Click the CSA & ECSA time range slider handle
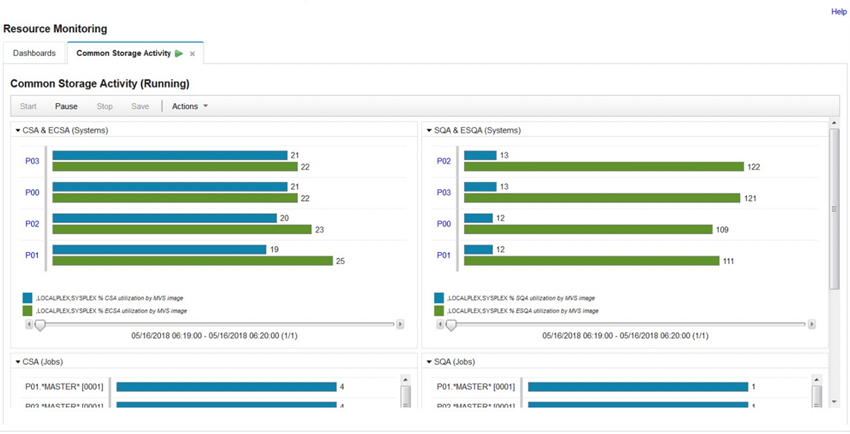The image size is (850, 434). tap(40, 325)
